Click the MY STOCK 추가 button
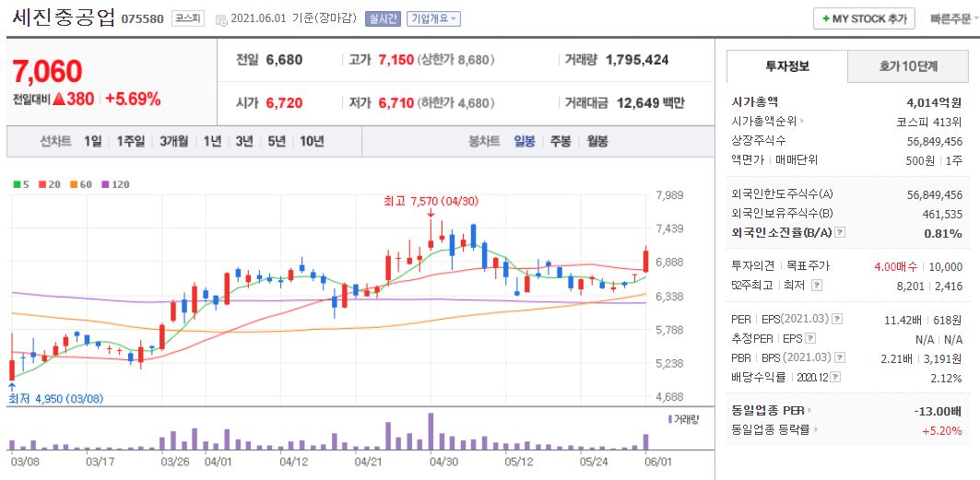 (865, 18)
